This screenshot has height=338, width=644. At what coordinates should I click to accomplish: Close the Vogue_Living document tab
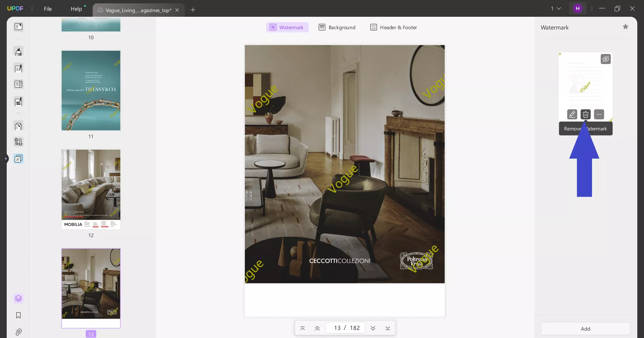pyautogui.click(x=177, y=10)
